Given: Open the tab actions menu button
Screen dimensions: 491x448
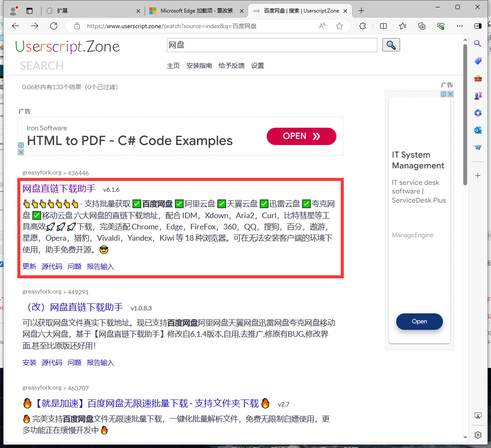Looking at the screenshot, I should click(29, 11).
